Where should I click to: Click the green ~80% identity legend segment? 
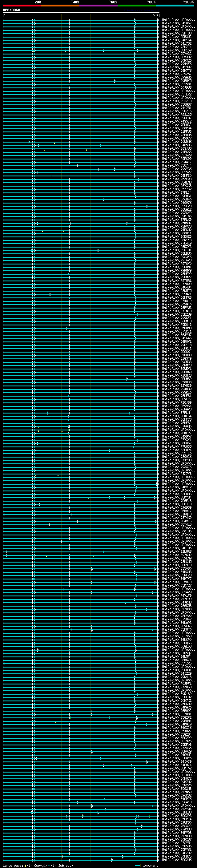(137, 6)
